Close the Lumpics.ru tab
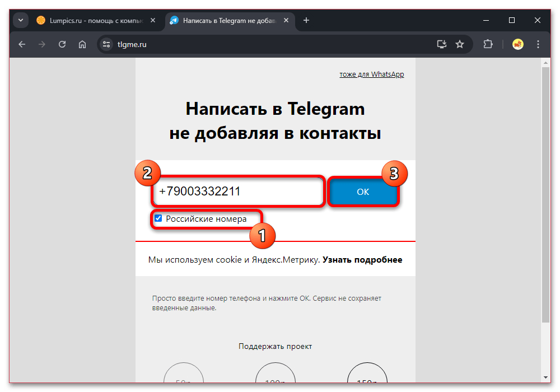This screenshot has height=392, width=560. pyautogui.click(x=153, y=20)
